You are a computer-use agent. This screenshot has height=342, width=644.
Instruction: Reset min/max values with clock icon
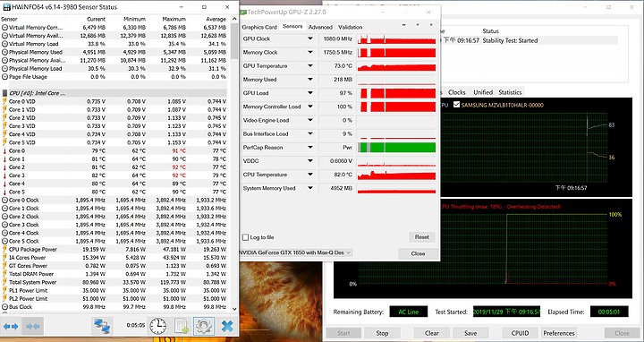point(157,327)
